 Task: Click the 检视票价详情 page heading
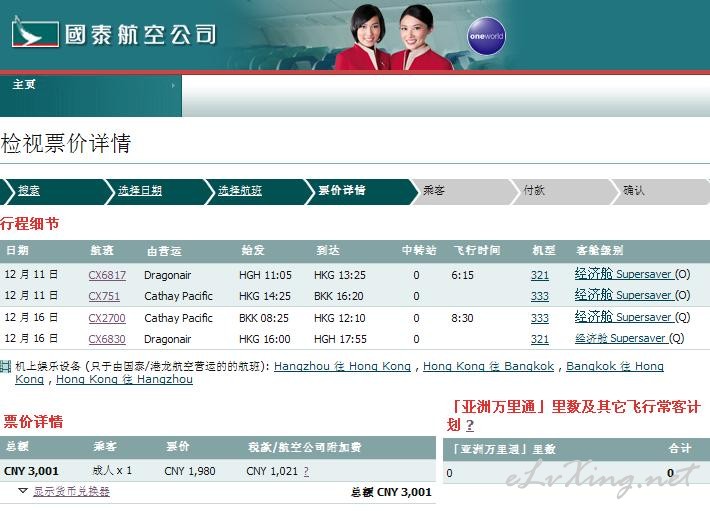pyautogui.click(x=66, y=143)
